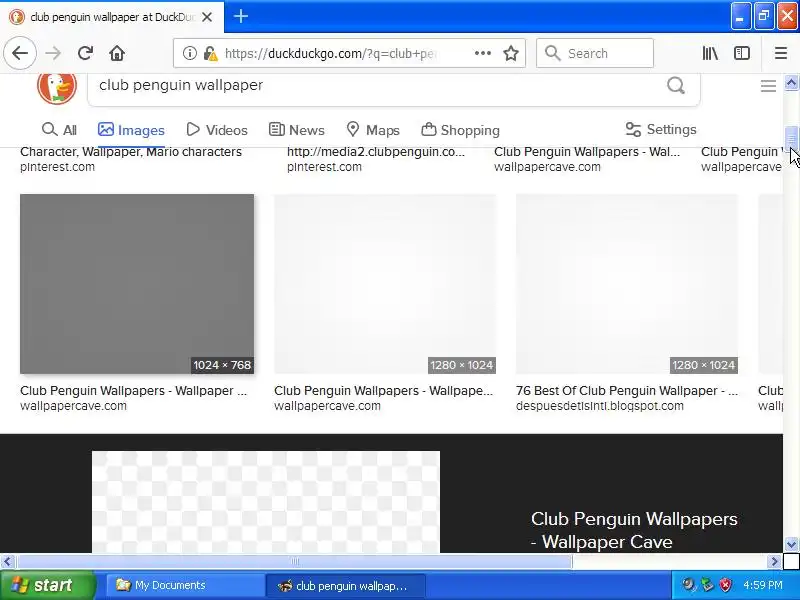This screenshot has width=800, height=600.
Task: Switch to My Documents taskbar window
Action: click(x=184, y=585)
